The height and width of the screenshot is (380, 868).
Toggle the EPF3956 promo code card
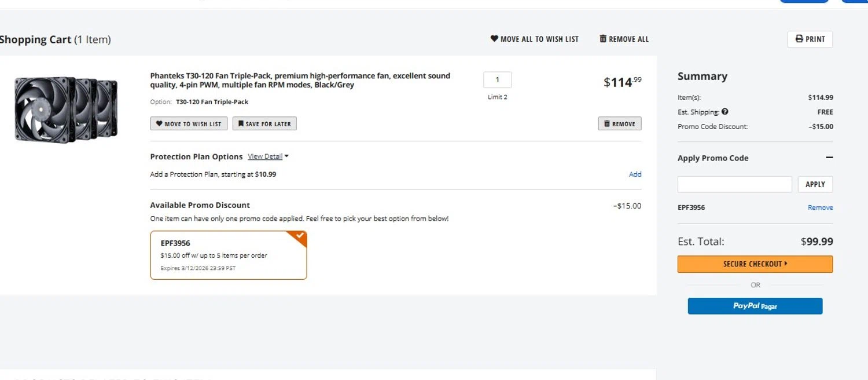tap(228, 255)
